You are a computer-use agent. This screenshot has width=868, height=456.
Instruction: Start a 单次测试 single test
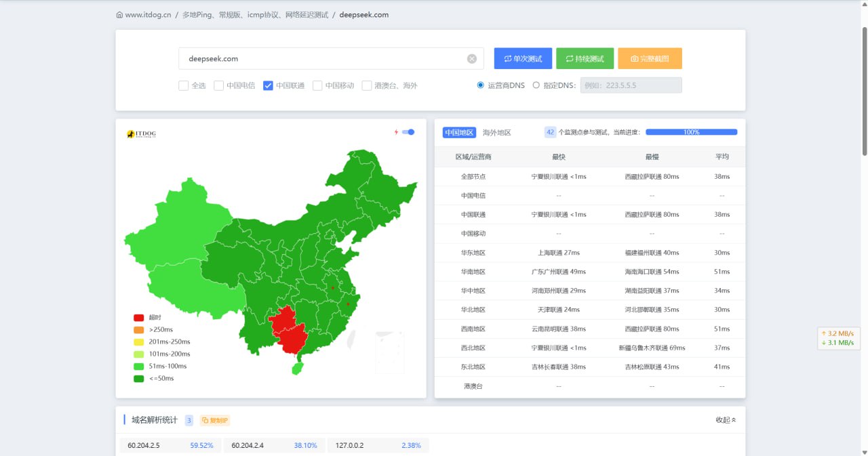coord(523,58)
